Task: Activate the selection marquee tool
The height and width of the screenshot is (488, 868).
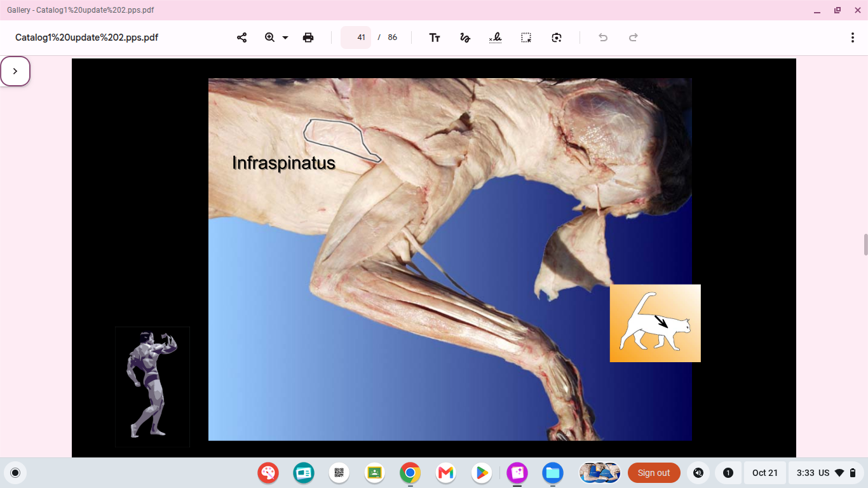Action: [x=526, y=37]
